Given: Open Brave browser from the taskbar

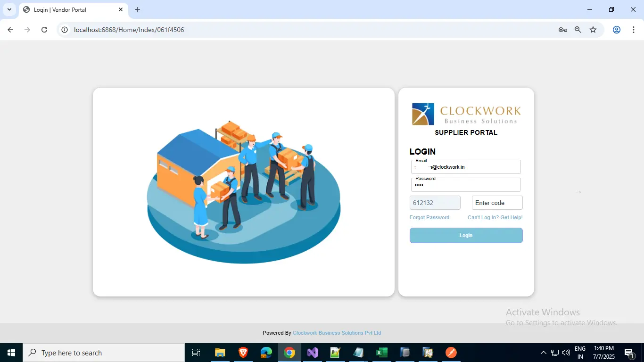Looking at the screenshot, I should (x=243, y=353).
